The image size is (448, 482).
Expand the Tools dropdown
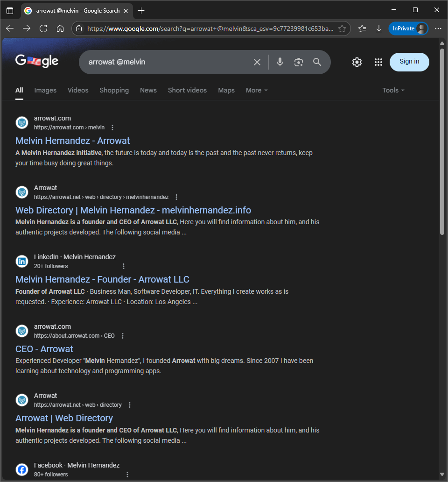pyautogui.click(x=393, y=91)
